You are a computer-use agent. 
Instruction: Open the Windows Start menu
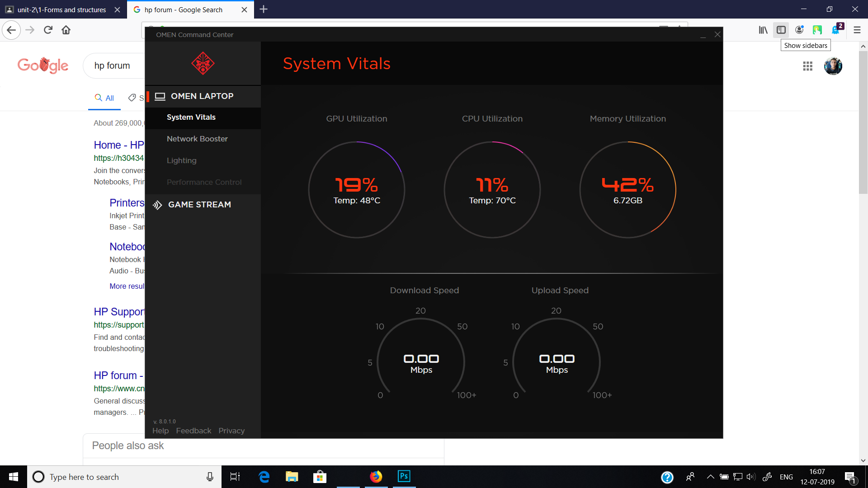14,477
